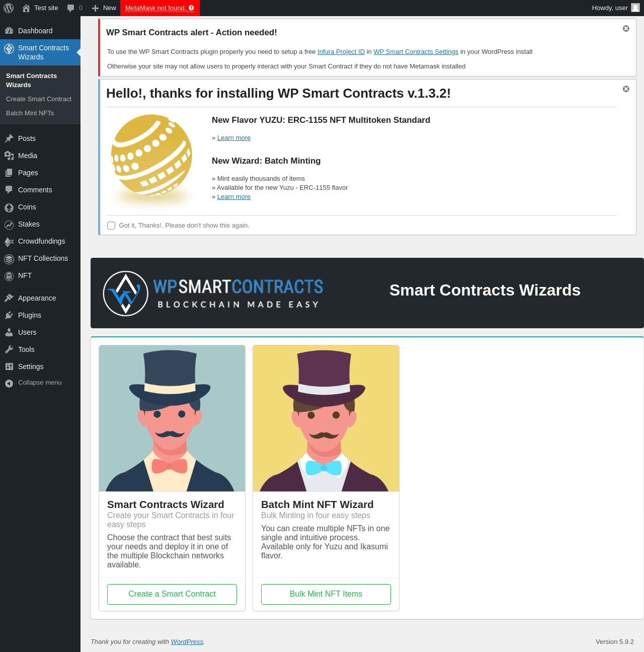This screenshot has height=652, width=644.
Task: Click the Appearance paintbrush icon
Action: (9, 298)
